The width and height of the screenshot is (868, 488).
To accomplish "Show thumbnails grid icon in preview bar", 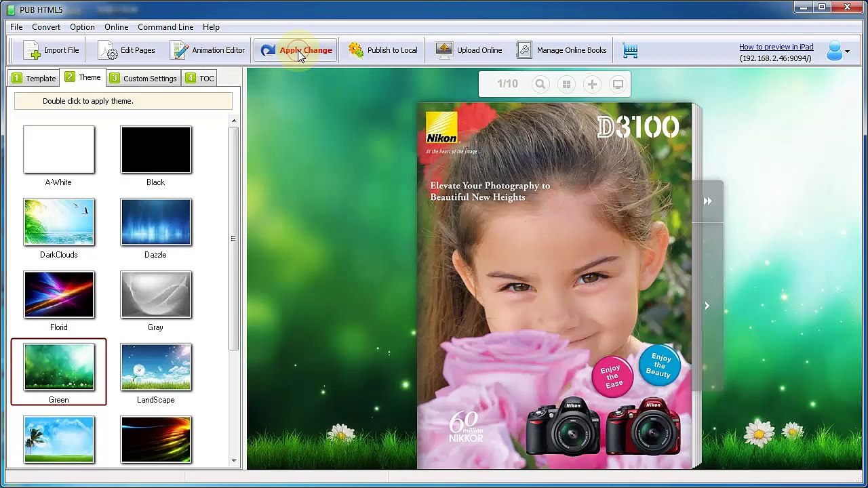I will click(x=566, y=84).
